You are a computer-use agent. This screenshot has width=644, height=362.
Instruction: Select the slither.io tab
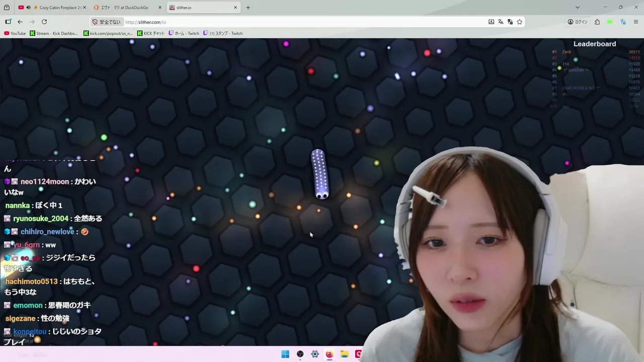point(203,8)
